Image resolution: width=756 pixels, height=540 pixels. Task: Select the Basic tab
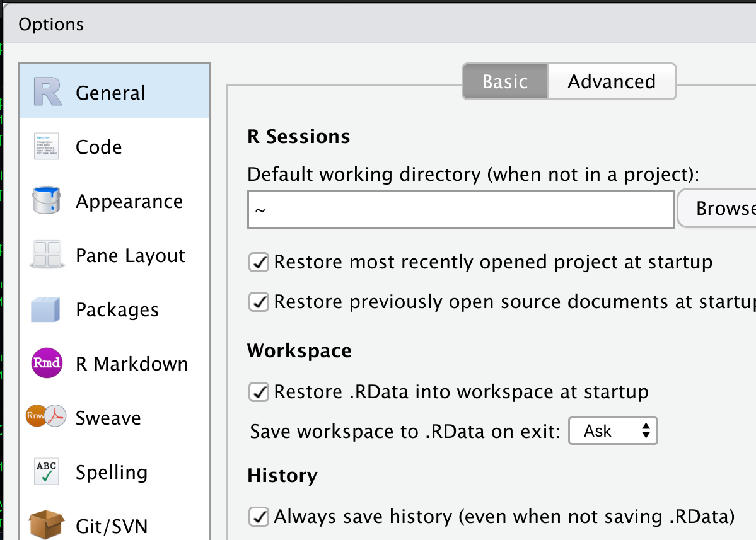[x=504, y=81]
